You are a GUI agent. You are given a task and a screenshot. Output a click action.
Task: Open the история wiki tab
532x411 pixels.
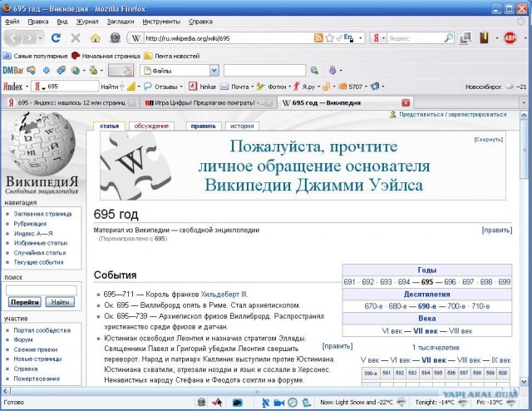pos(242,126)
